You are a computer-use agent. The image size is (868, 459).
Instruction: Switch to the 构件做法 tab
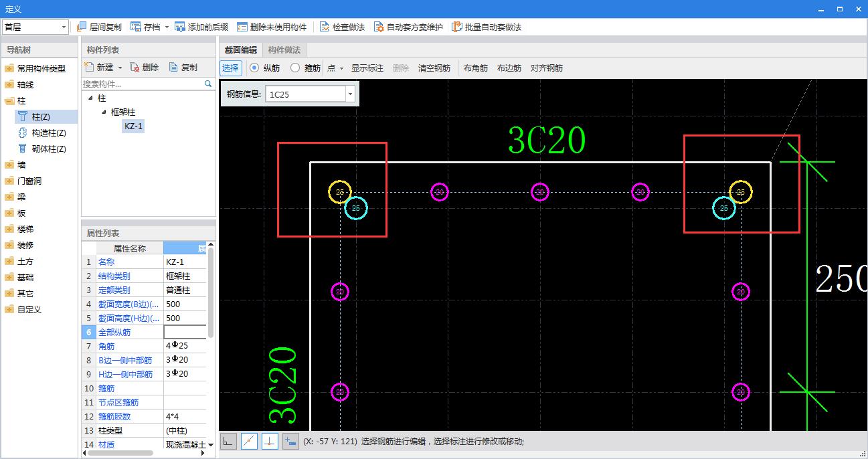pyautogui.click(x=284, y=50)
